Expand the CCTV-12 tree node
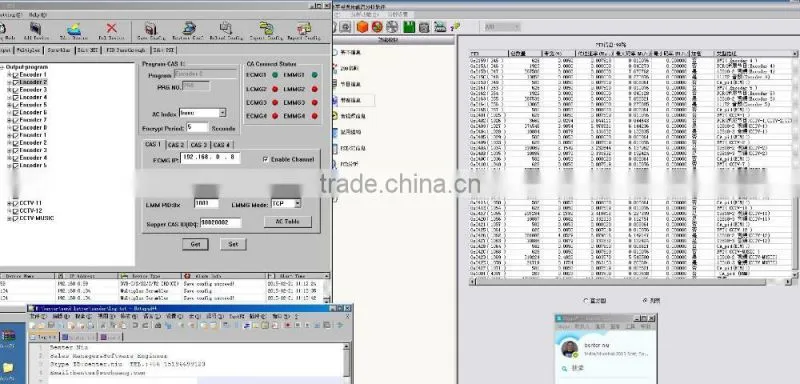Screen dimensions: 800x384 (x=9, y=211)
